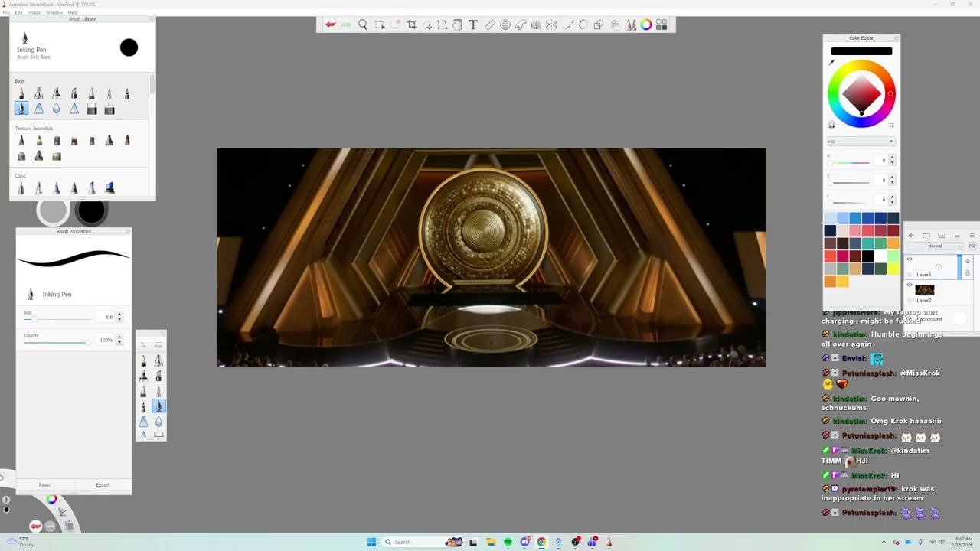Select the Zoom magnifier tool
Screen dimensions: 980x551
coord(363,25)
